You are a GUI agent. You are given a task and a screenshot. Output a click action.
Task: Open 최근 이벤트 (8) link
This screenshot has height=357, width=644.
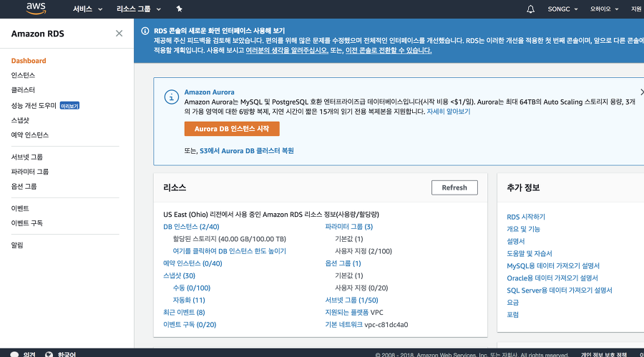click(x=184, y=312)
